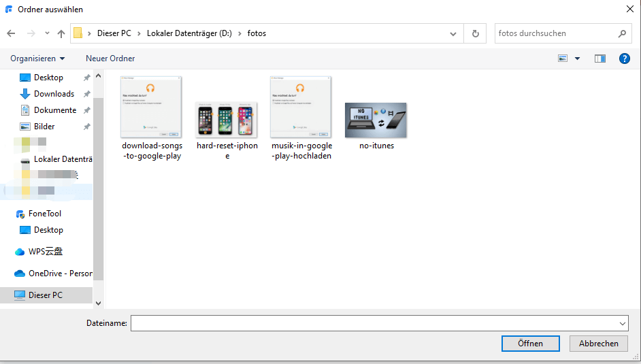Select FoneTool in the sidebar
This screenshot has width=641, height=364.
click(45, 214)
